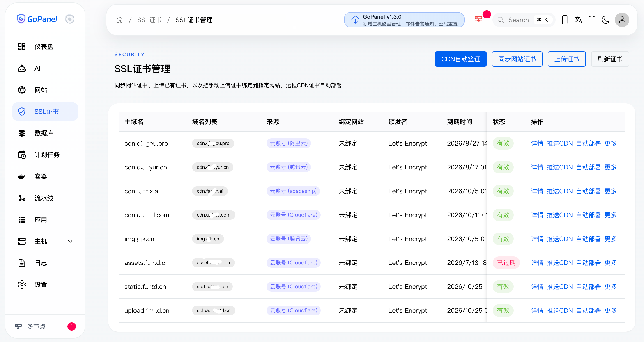Screen dimensions: 644x342
Task: Expand 更多 in the img row
Action: click(x=610, y=239)
